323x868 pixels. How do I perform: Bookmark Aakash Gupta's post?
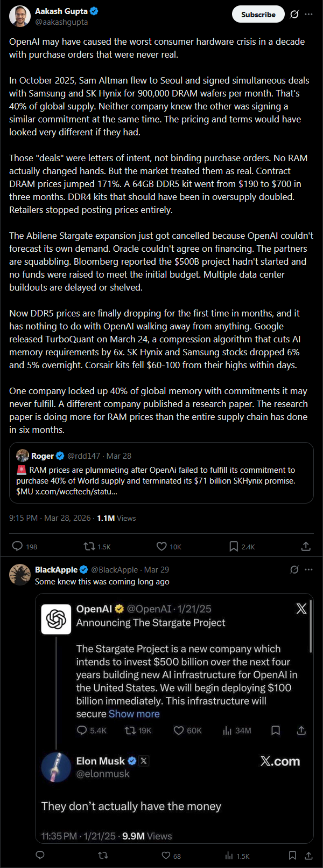[x=234, y=546]
